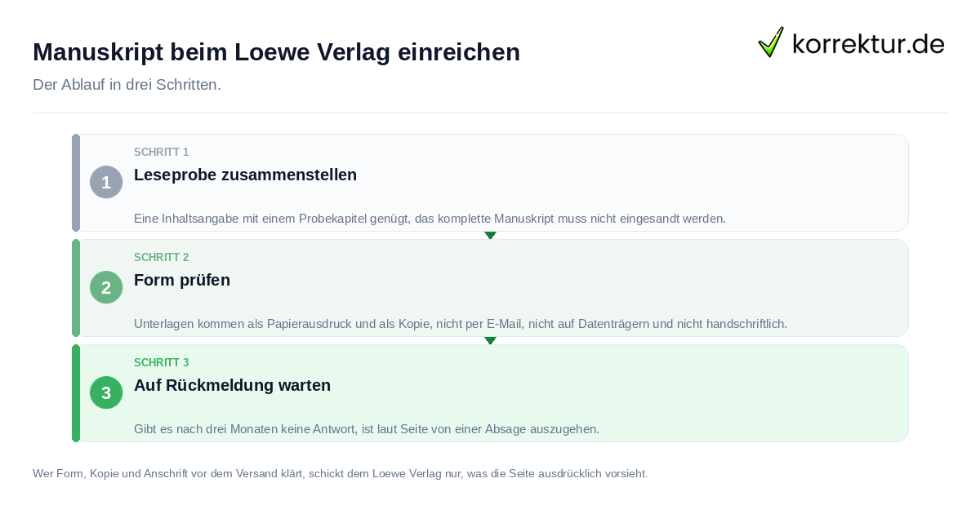
Task: Click the text about drei Monaten keine Antwort
Action: coord(367,429)
